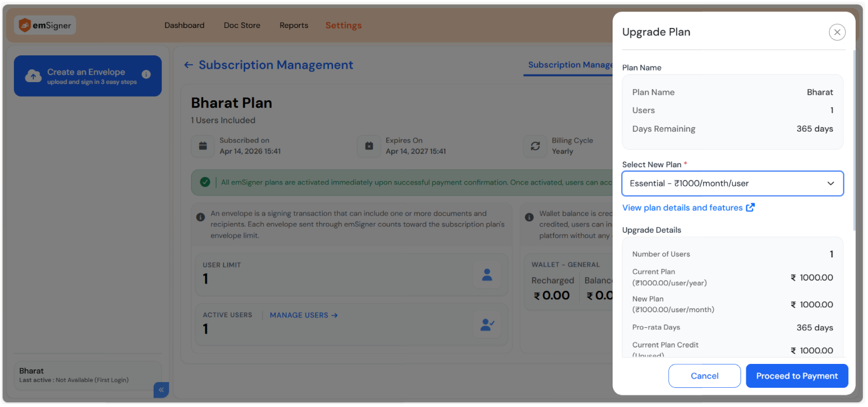
Task: Go to Doc Store
Action: click(242, 26)
